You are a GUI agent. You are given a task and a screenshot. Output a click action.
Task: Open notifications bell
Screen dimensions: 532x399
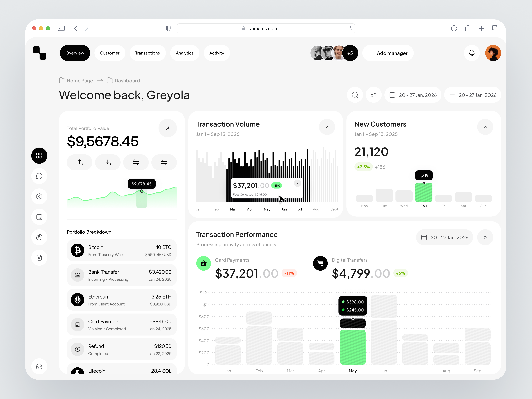[472, 53]
